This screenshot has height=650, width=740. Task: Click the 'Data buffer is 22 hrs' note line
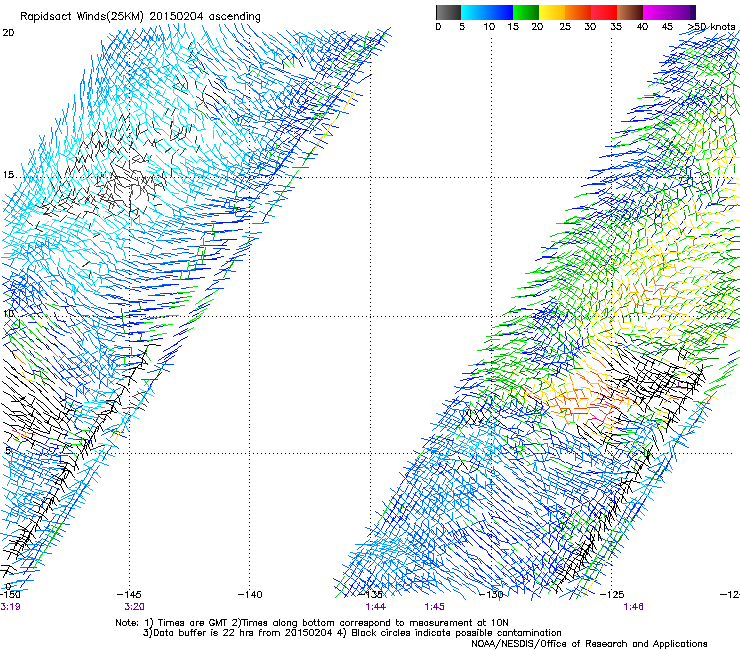[x=352, y=633]
